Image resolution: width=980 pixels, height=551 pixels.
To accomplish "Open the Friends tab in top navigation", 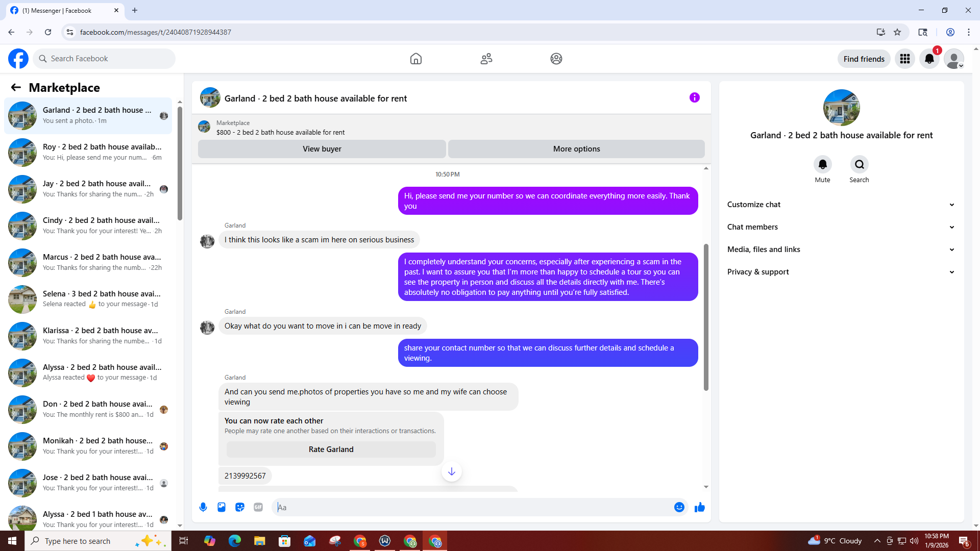I will [486, 59].
